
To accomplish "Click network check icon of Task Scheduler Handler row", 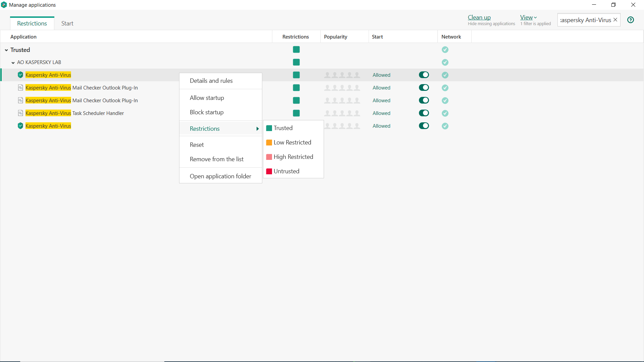I will pyautogui.click(x=445, y=113).
